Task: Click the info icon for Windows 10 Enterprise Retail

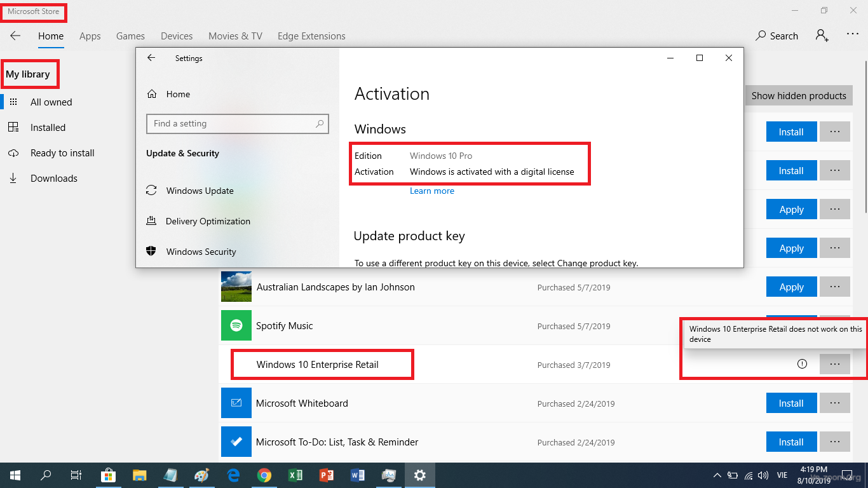Action: point(802,364)
